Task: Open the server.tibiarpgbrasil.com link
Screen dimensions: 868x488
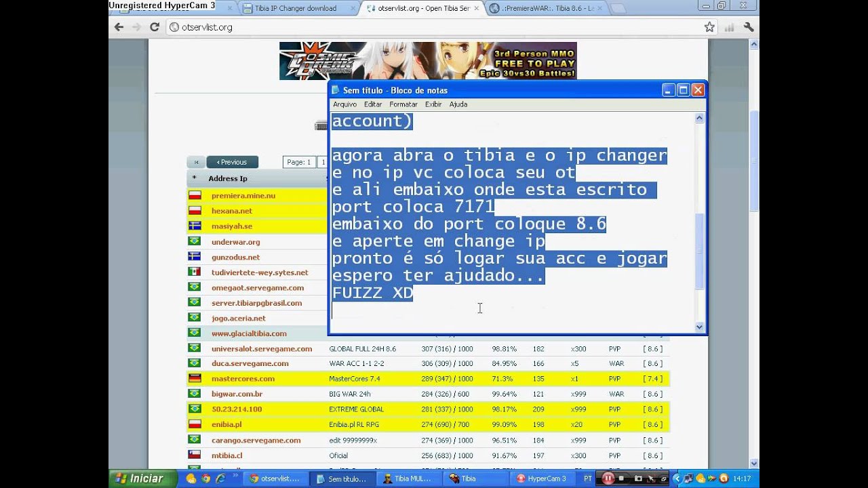Action: (257, 303)
